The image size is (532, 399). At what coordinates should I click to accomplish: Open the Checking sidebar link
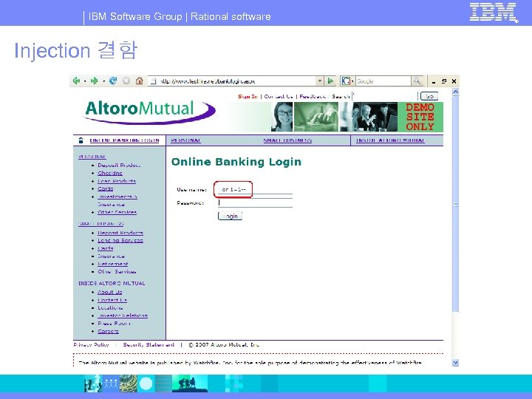110,173
